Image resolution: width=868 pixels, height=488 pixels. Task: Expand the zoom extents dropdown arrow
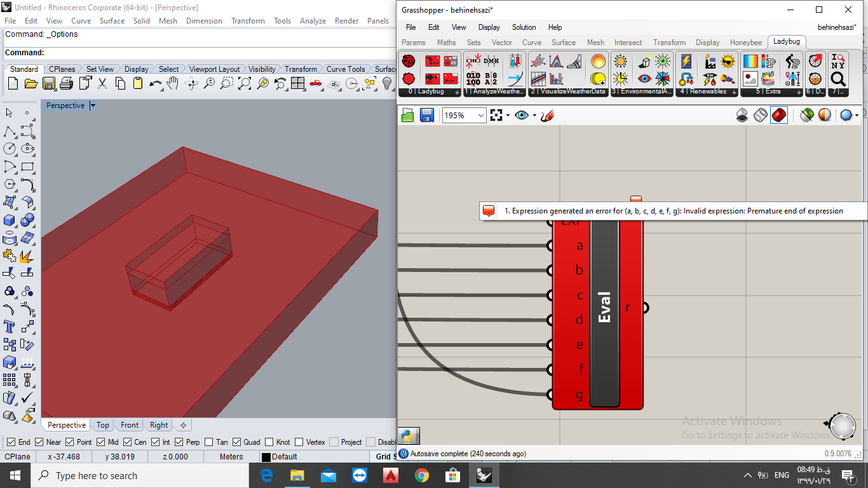(508, 116)
